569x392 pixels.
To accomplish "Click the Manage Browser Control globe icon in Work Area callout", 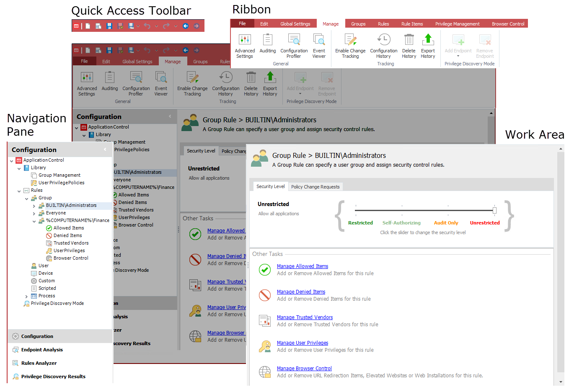I will point(265,372).
